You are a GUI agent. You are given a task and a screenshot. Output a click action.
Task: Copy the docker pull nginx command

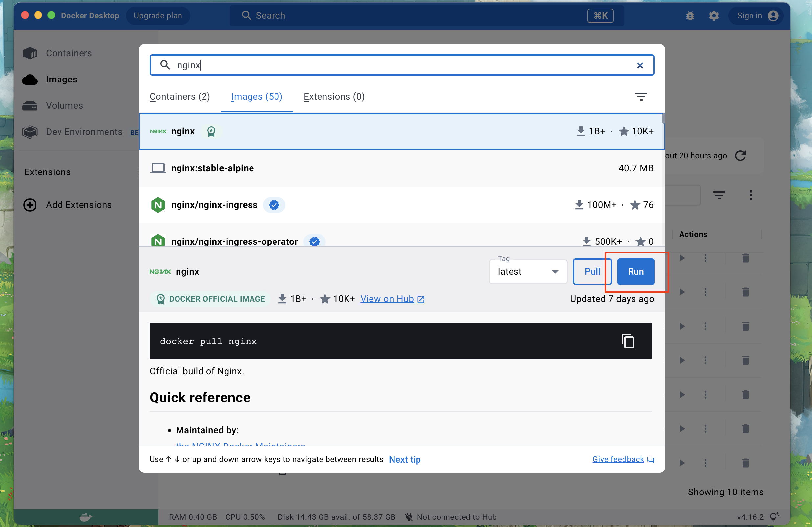point(628,341)
